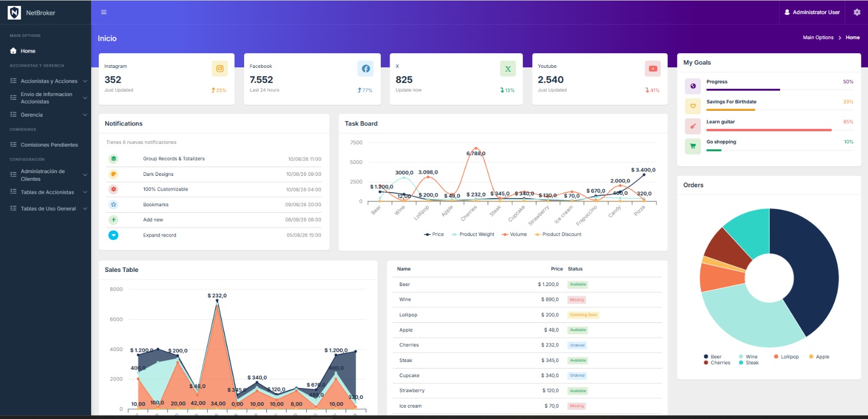Click the Expand record arrow icon
Image resolution: width=868 pixels, height=419 pixels.
[113, 235]
